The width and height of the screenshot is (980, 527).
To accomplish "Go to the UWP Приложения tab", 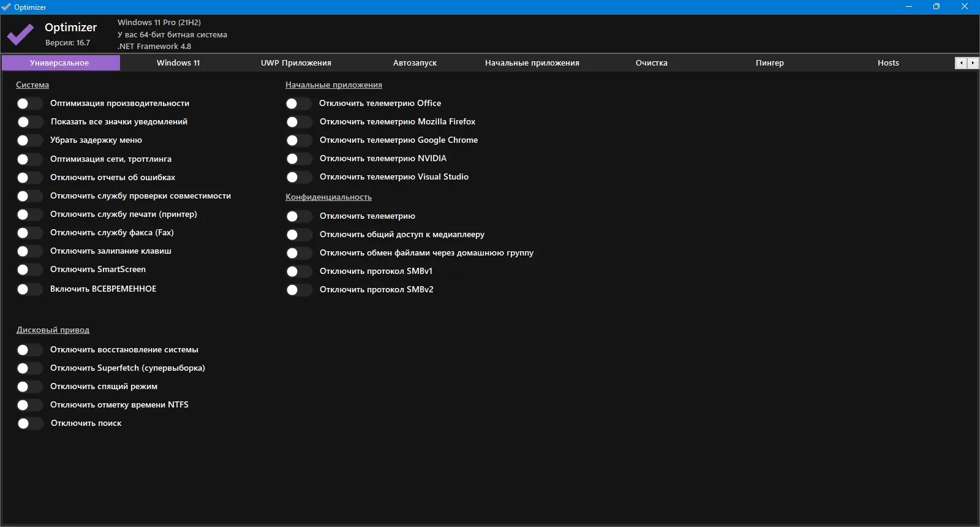I will coord(296,63).
